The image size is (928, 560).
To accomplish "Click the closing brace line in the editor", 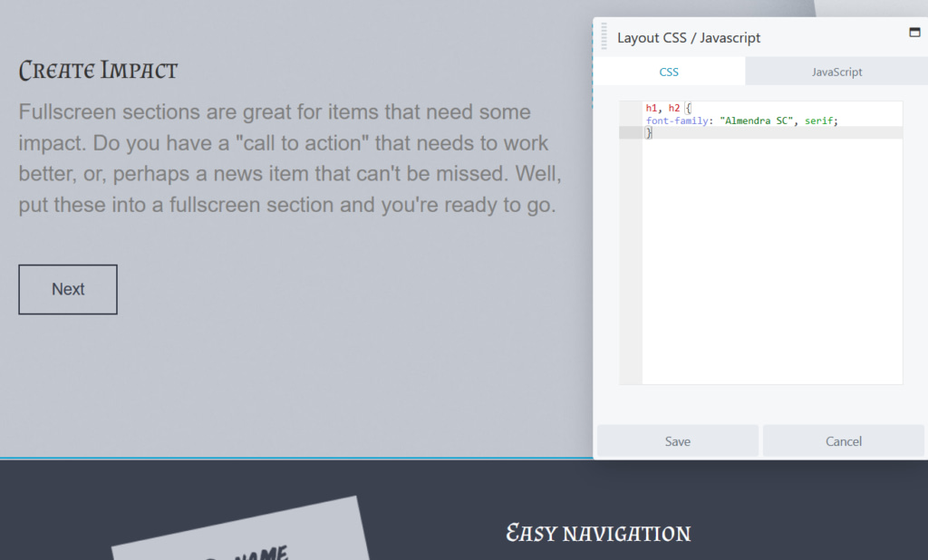I will click(x=649, y=133).
